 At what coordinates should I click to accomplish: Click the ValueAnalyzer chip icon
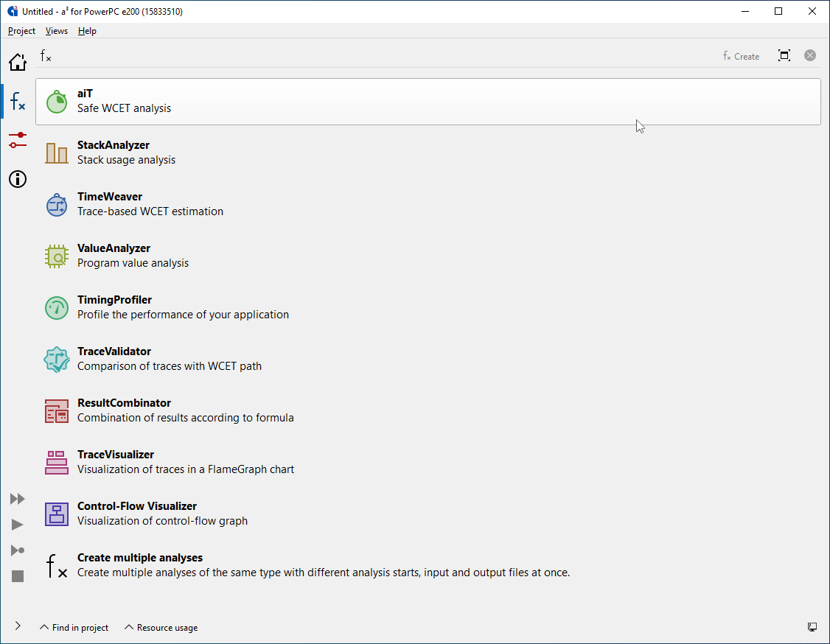point(57,256)
